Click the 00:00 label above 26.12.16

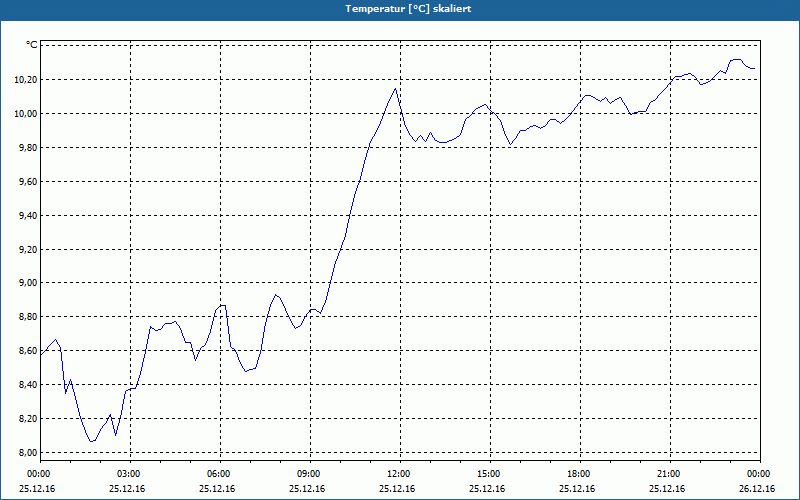point(759,473)
